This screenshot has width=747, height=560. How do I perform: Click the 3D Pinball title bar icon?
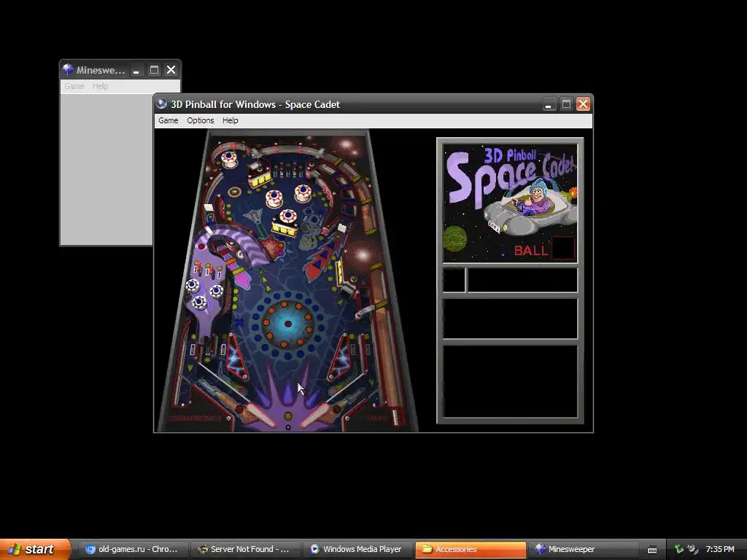(x=161, y=104)
